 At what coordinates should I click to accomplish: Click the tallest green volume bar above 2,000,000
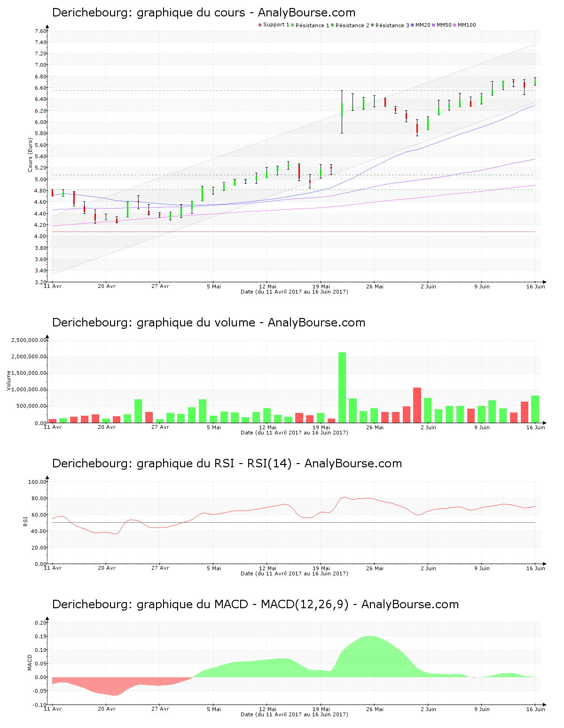[342, 387]
